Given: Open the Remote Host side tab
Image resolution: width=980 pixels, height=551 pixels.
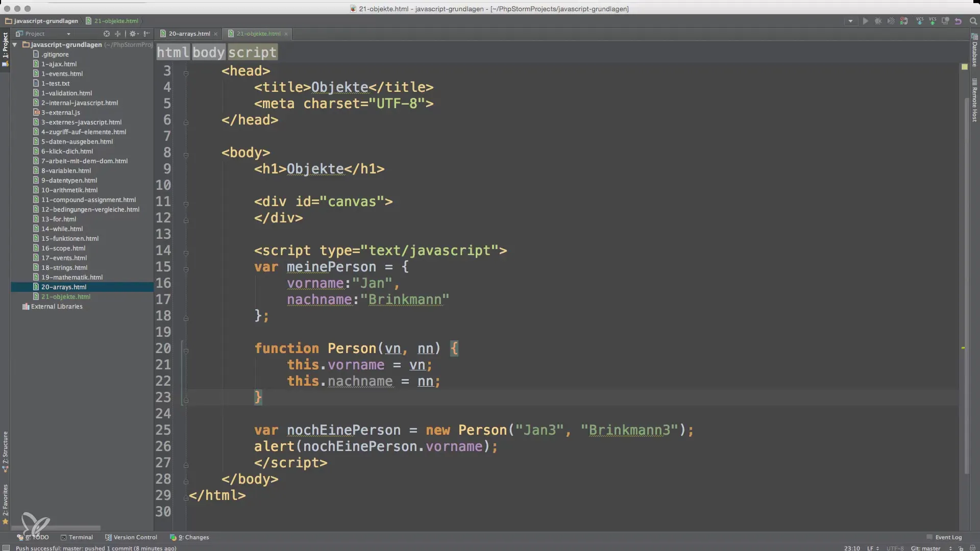Looking at the screenshot, I should click(974, 101).
